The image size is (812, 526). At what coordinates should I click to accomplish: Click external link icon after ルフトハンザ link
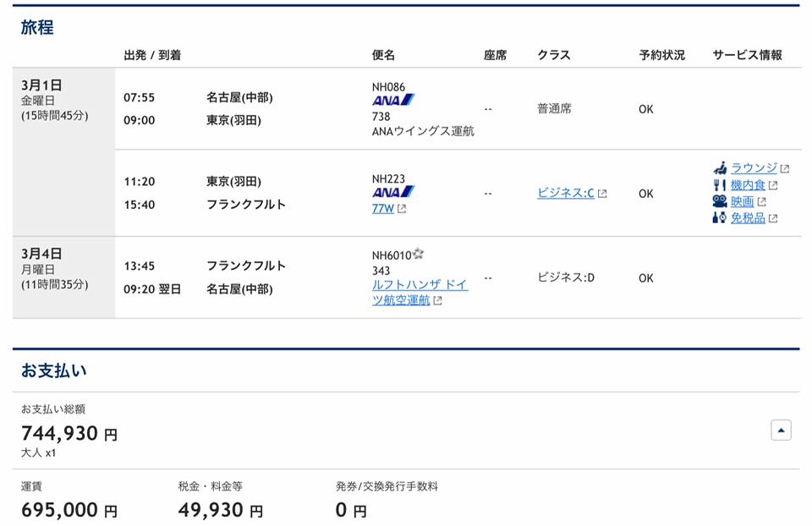pyautogui.click(x=437, y=301)
